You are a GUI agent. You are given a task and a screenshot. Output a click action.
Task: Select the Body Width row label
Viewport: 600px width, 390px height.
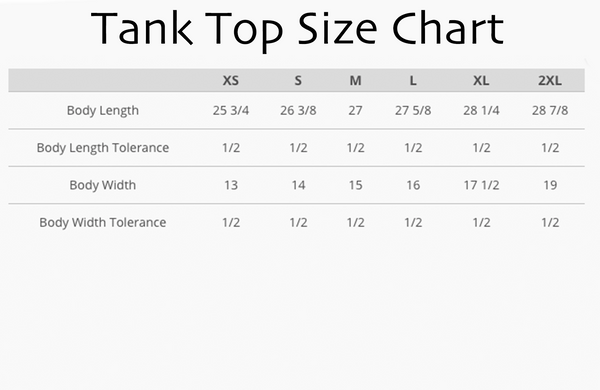pyautogui.click(x=103, y=185)
